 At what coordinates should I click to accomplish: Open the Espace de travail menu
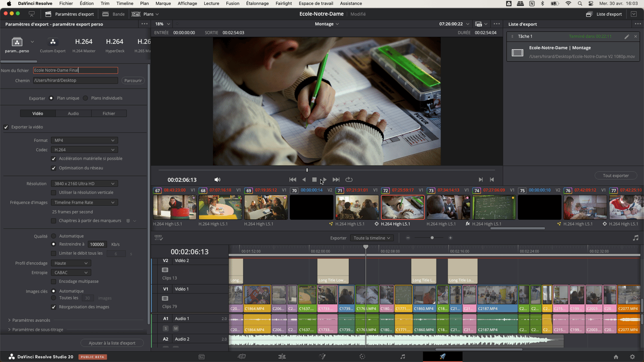pyautogui.click(x=316, y=4)
